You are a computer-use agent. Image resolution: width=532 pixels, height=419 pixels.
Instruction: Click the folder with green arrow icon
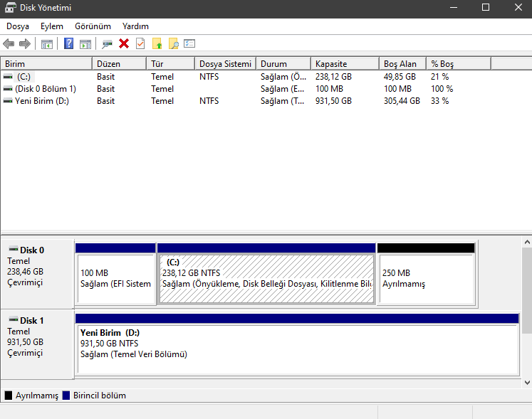pyautogui.click(x=157, y=43)
